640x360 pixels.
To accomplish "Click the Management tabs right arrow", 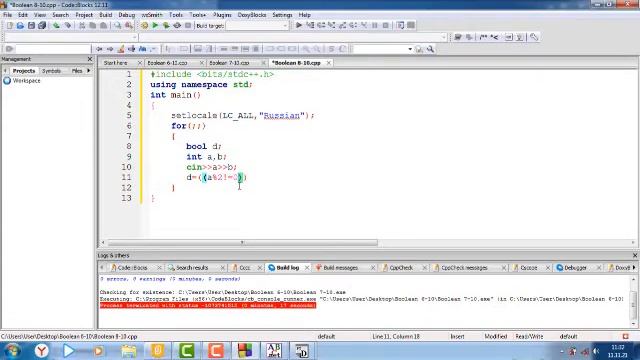I will [x=89, y=71].
